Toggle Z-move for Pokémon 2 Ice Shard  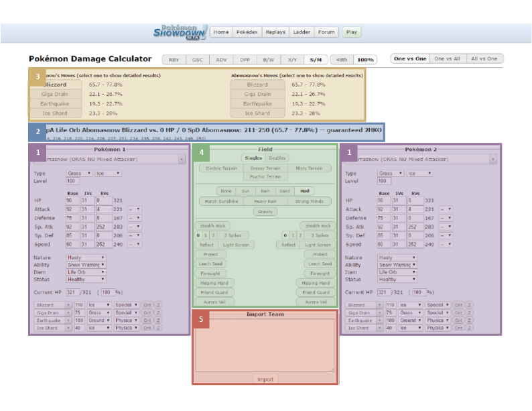click(x=469, y=328)
